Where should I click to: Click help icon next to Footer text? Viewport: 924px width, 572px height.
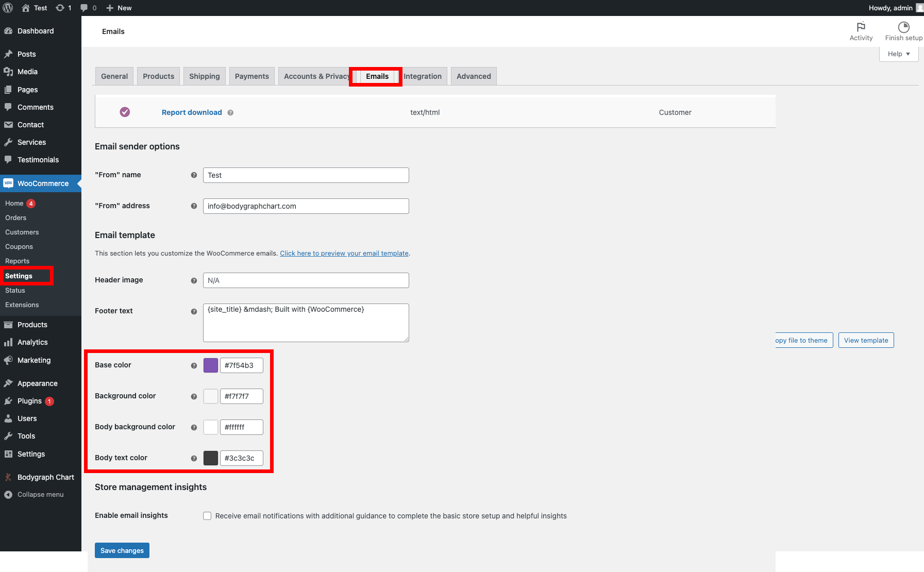click(194, 311)
